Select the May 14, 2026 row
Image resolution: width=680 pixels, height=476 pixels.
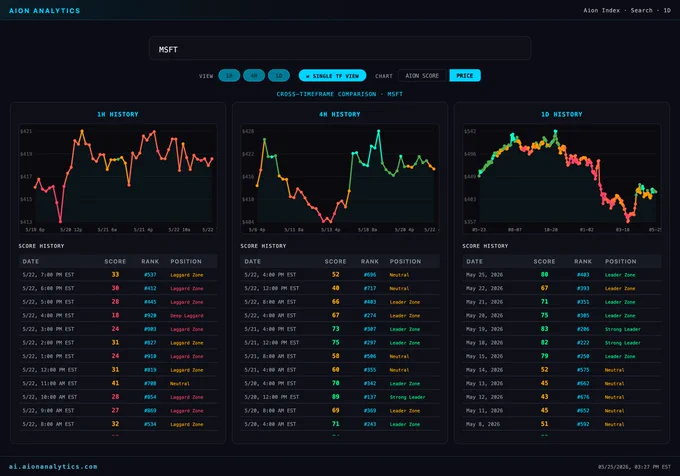[562, 370]
